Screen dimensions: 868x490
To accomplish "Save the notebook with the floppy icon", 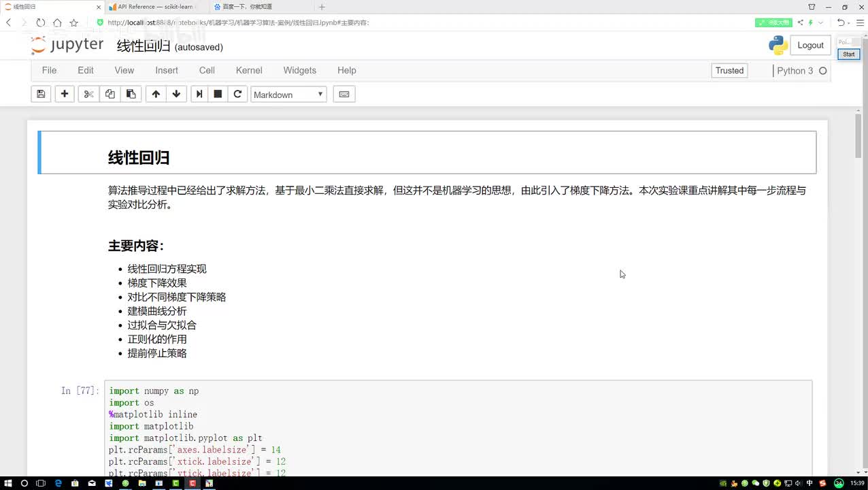I will point(41,94).
